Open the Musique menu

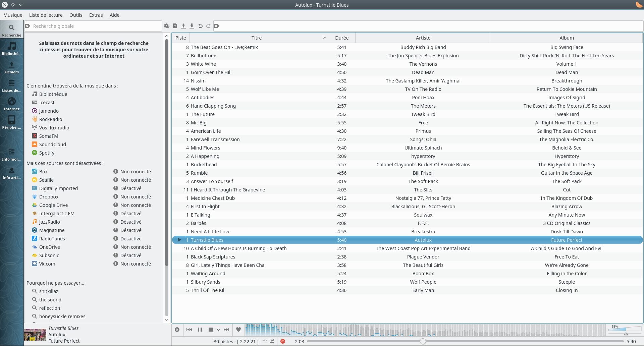pyautogui.click(x=13, y=15)
